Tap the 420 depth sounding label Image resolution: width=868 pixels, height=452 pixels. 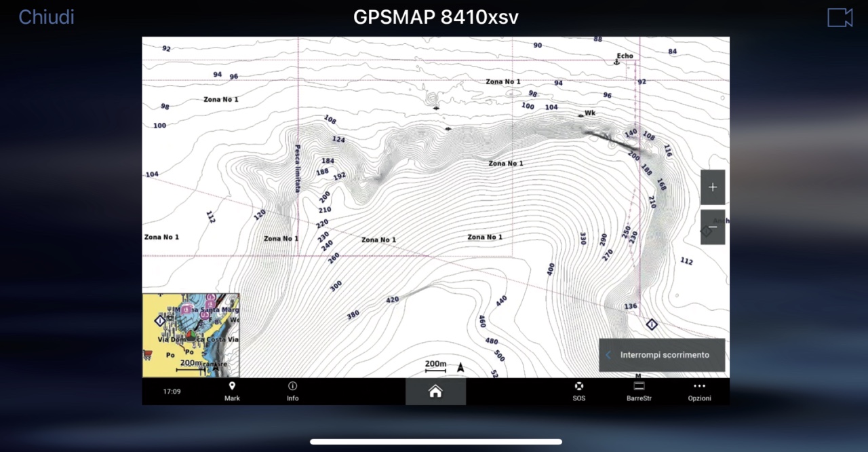(x=392, y=299)
